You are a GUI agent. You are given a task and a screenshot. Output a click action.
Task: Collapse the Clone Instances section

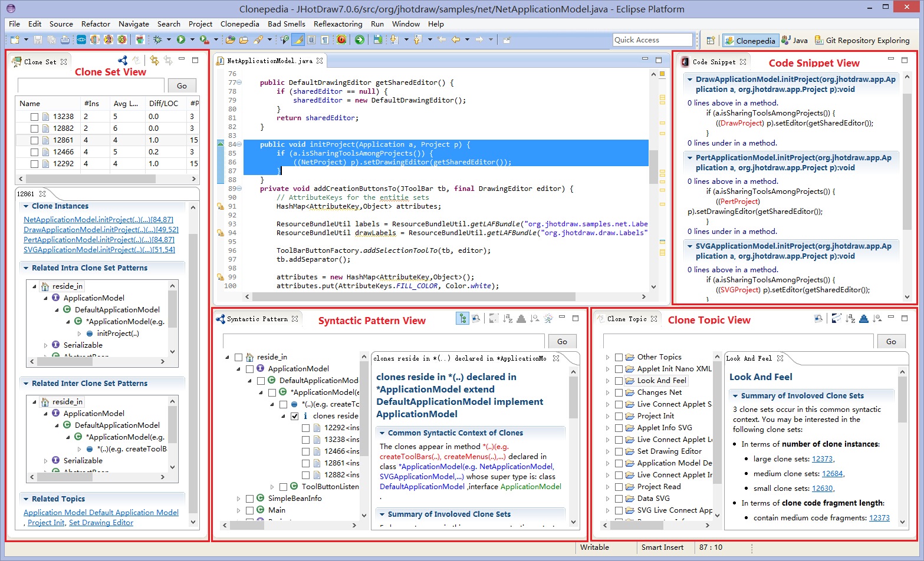[26, 206]
